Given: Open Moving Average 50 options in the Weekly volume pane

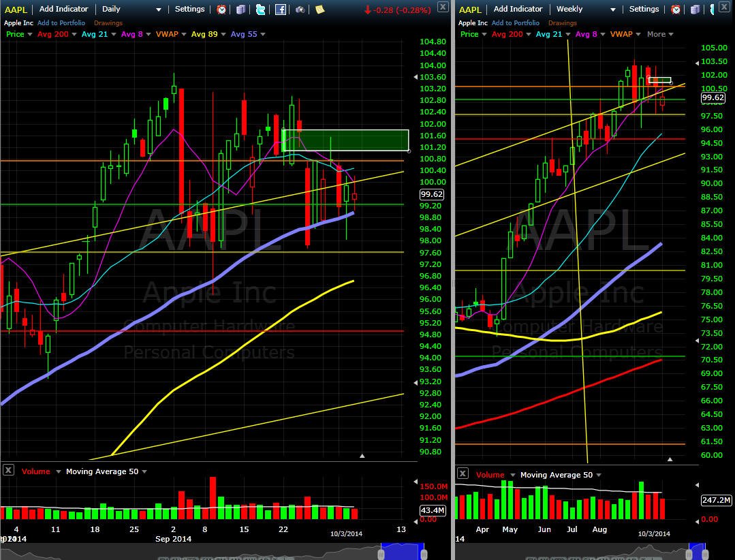Looking at the screenshot, I should pos(599,475).
